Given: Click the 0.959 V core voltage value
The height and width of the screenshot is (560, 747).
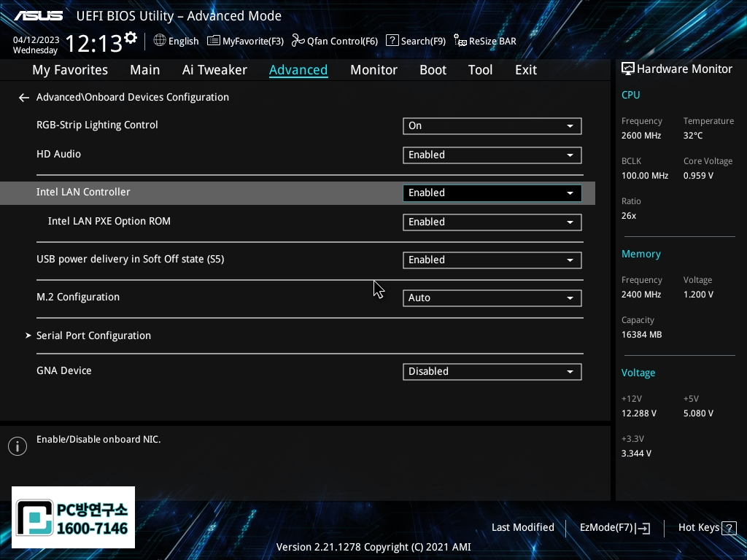Looking at the screenshot, I should [x=698, y=176].
